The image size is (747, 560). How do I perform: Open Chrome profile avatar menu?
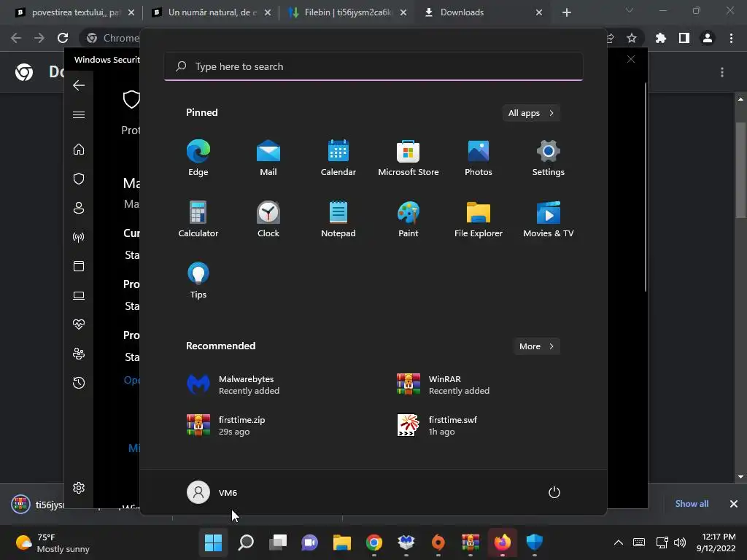(708, 38)
